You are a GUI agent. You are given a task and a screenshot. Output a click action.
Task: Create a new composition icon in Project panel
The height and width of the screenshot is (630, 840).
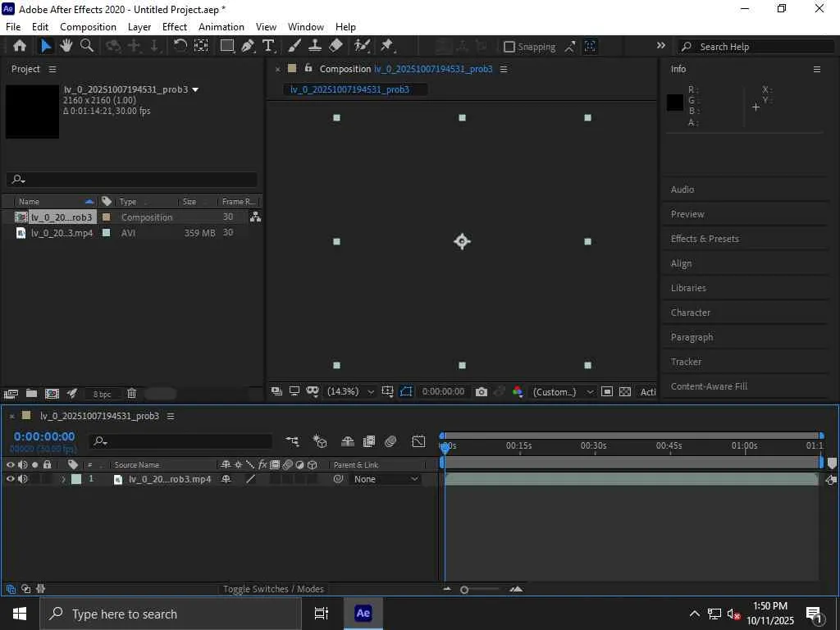pyautogui.click(x=52, y=394)
